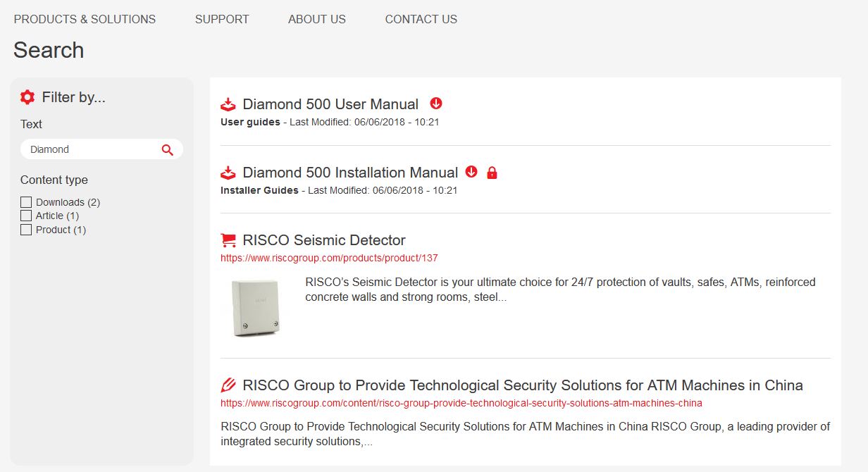Go to the About Us menu item
Image resolution: width=868 pixels, height=472 pixels.
[317, 19]
